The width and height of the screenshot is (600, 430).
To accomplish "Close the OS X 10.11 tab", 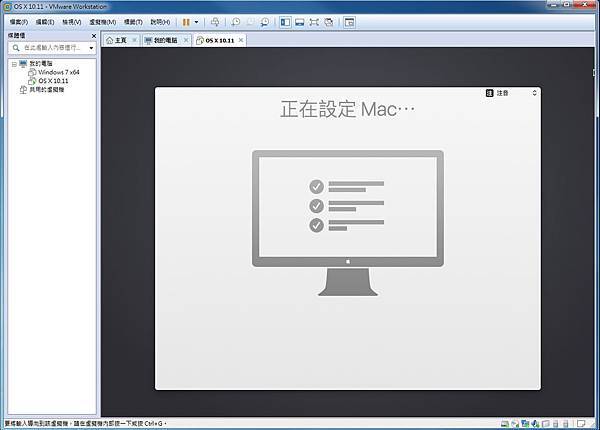I will [x=241, y=40].
